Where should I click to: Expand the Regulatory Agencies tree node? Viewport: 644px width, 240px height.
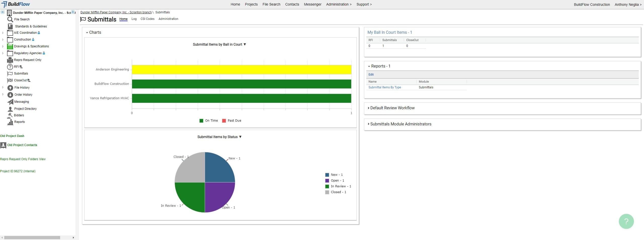coord(3,53)
